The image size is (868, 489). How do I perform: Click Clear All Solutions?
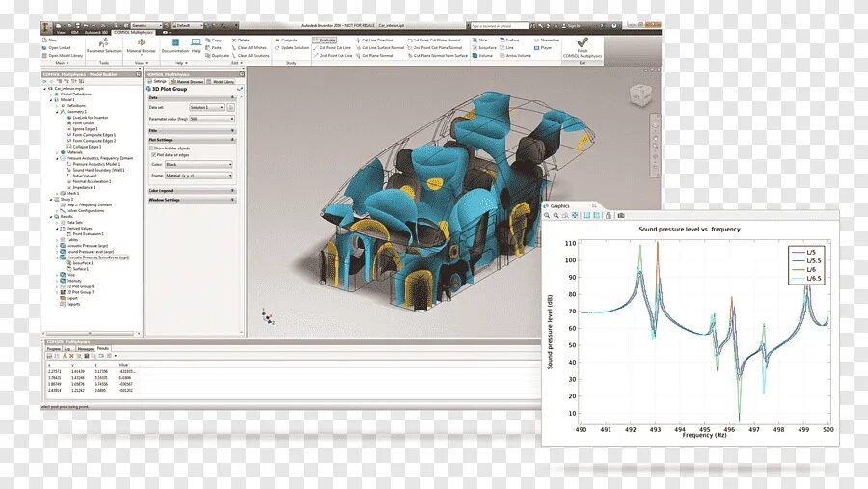pyautogui.click(x=250, y=55)
